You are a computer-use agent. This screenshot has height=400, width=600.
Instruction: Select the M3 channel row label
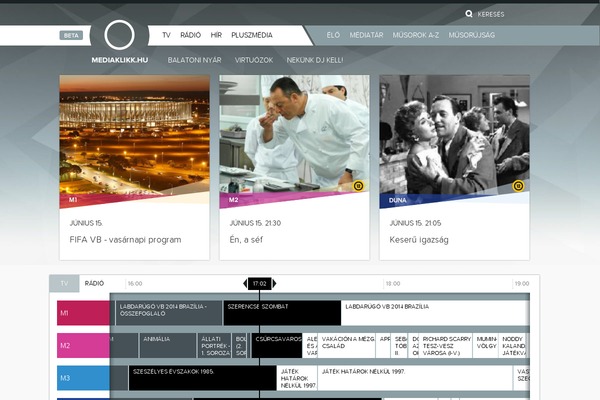83,378
